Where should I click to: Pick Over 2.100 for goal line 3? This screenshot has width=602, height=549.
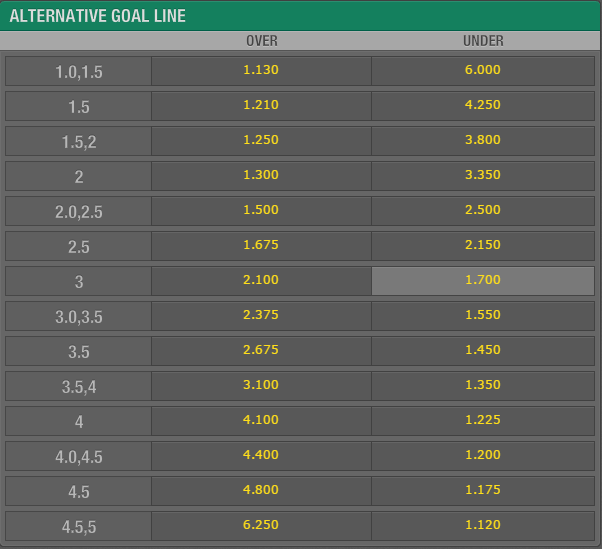coord(261,281)
